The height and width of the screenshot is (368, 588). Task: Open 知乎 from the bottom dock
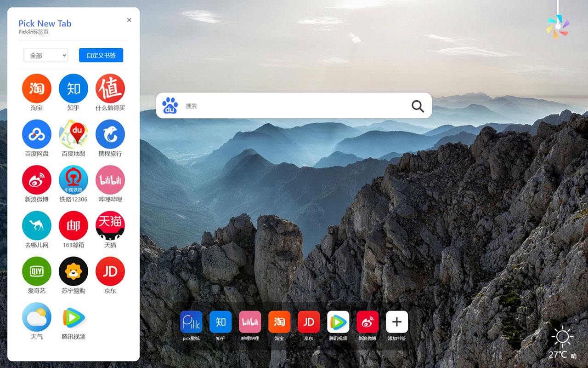pos(220,322)
